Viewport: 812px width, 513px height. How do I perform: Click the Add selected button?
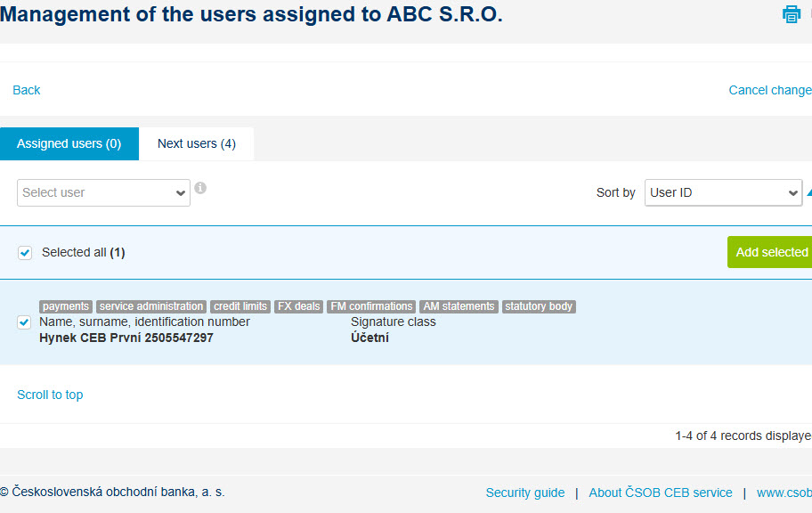(770, 252)
